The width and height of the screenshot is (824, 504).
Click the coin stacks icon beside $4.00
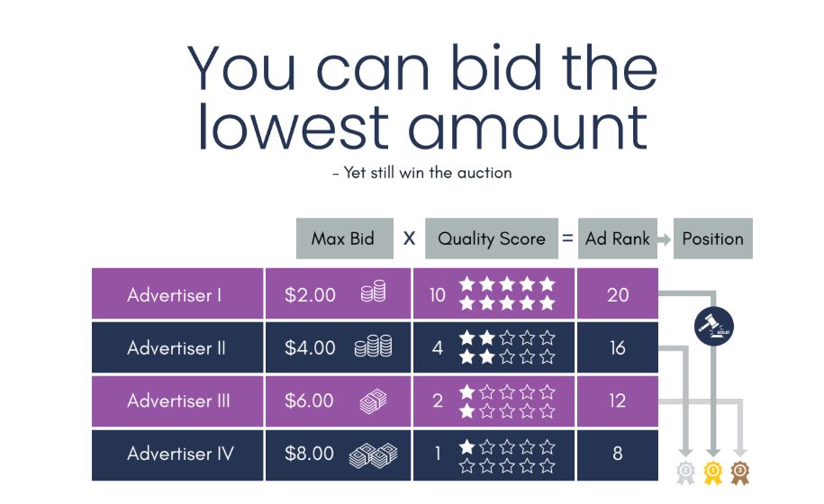(373, 346)
